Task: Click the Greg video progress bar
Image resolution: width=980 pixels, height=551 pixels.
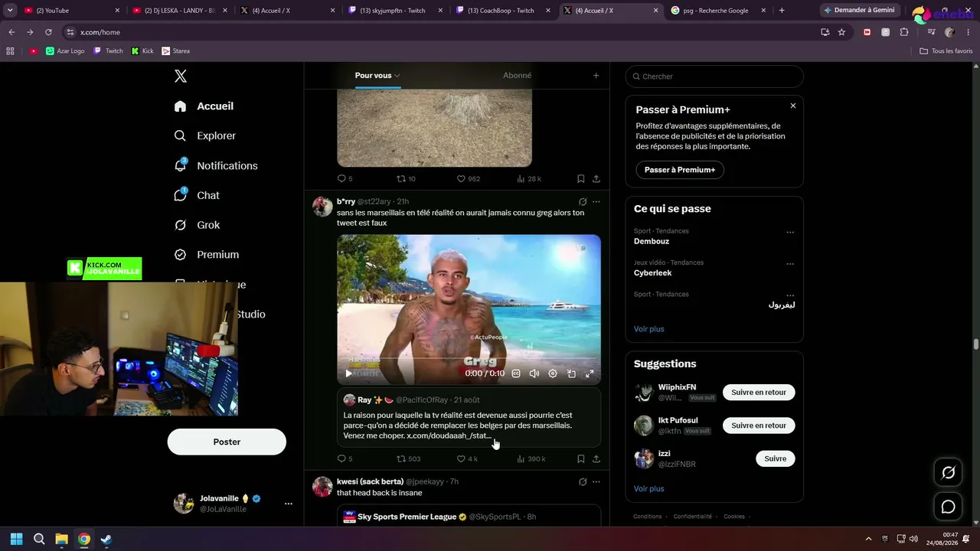Action: 469,357
